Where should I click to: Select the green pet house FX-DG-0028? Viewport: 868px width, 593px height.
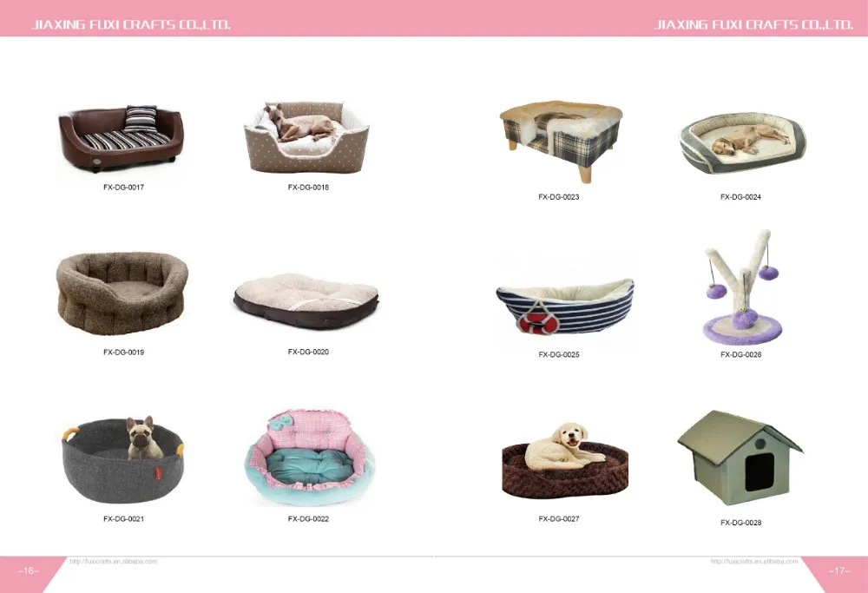point(740,458)
